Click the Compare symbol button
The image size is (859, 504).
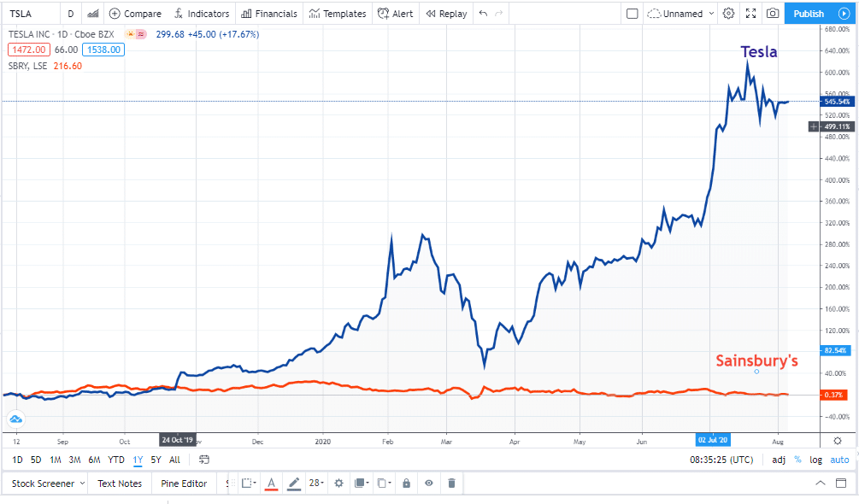tap(135, 14)
